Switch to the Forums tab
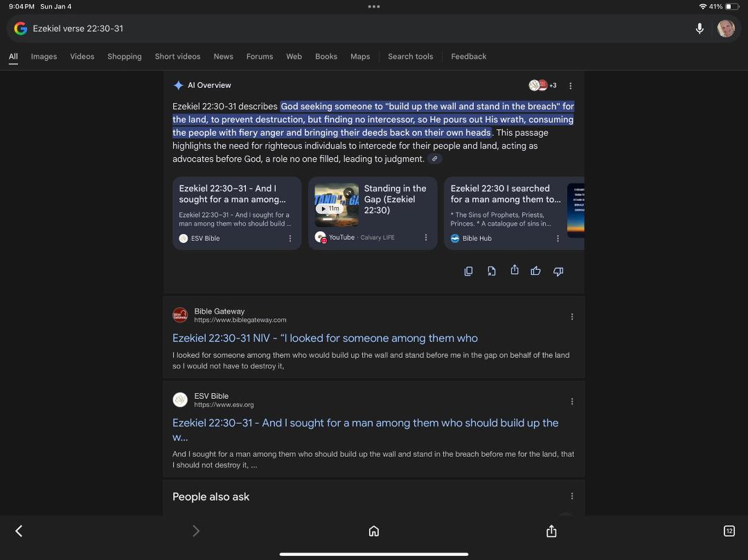 260,56
